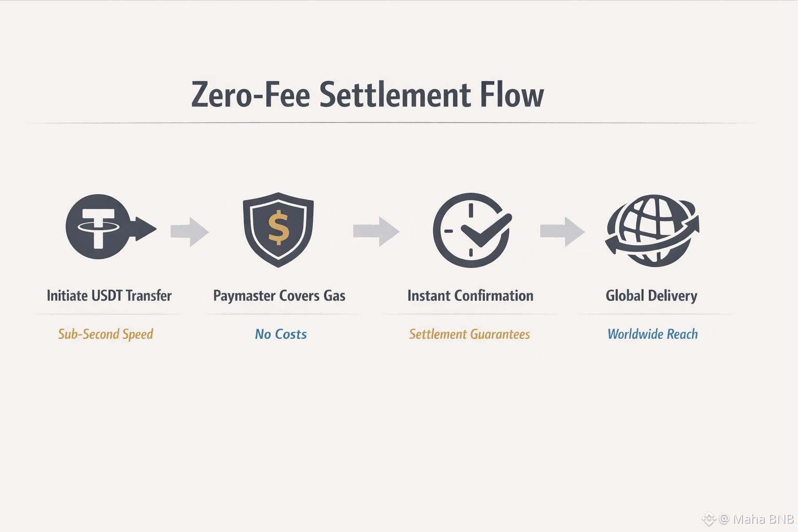The image size is (798, 532).
Task: Click the Binance logo in the watermark
Action: [x=708, y=518]
